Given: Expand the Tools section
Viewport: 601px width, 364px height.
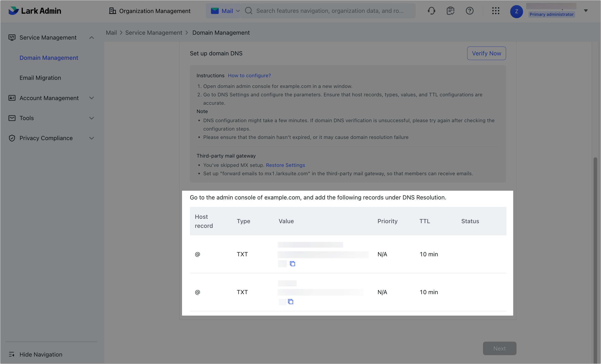Looking at the screenshot, I should click(x=91, y=118).
